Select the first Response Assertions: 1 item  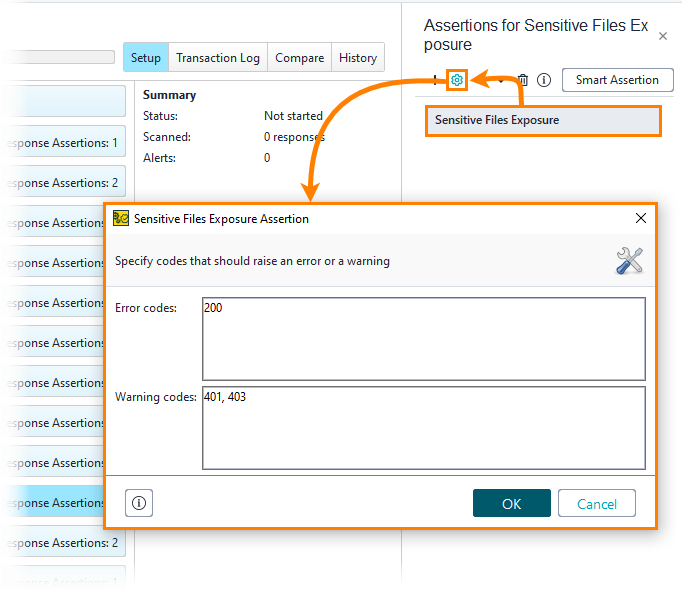(63, 143)
